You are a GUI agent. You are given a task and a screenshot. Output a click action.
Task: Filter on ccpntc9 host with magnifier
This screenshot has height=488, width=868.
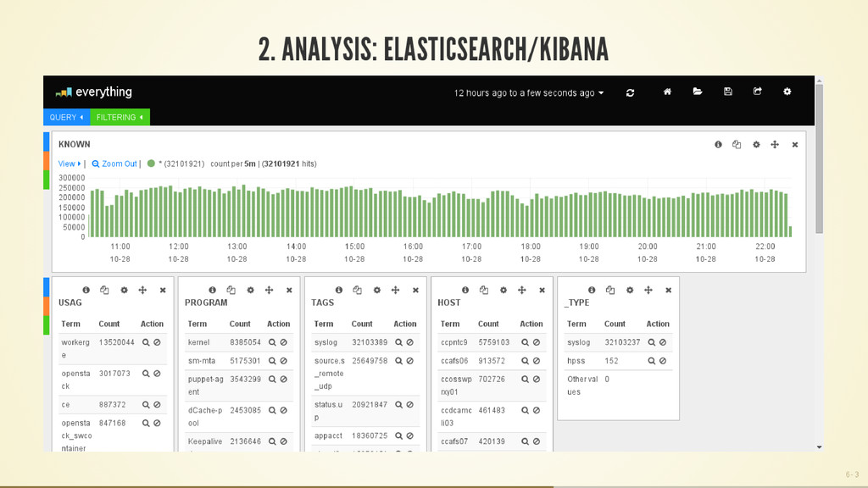[525, 342]
